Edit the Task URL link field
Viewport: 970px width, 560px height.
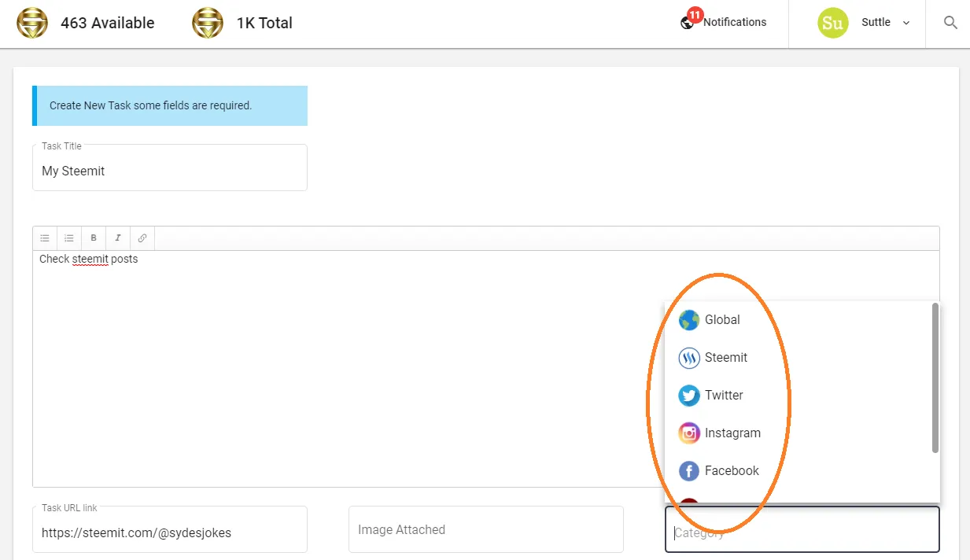tap(170, 529)
